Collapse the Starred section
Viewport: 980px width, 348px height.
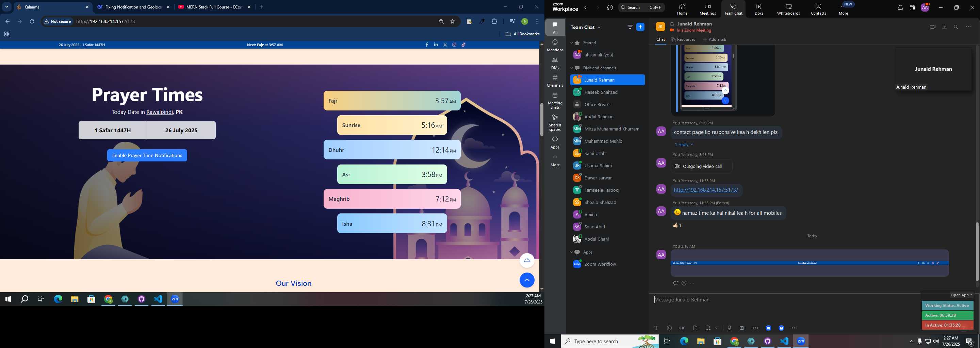[x=571, y=43]
